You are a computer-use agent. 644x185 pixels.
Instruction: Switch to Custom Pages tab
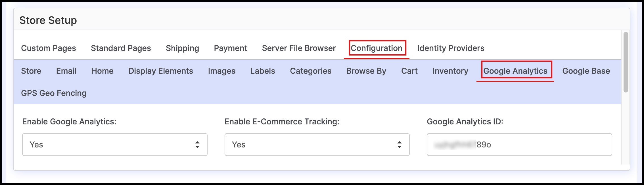(x=49, y=48)
